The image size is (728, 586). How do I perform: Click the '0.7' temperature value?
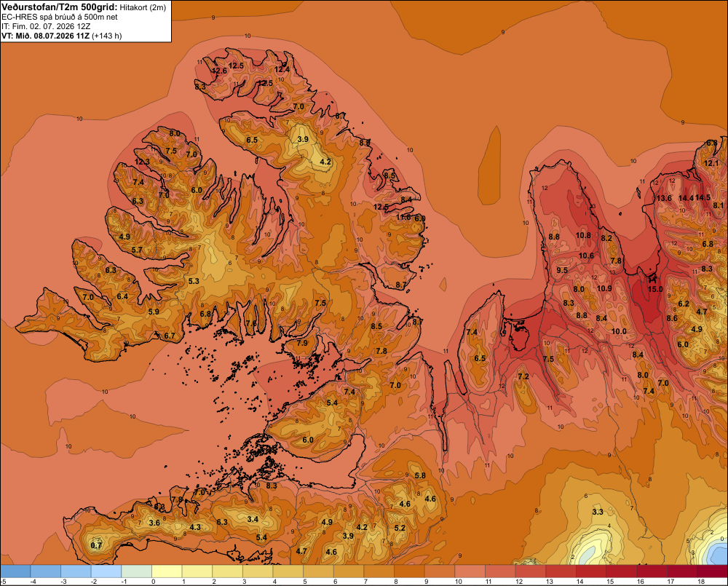[x=96, y=545]
